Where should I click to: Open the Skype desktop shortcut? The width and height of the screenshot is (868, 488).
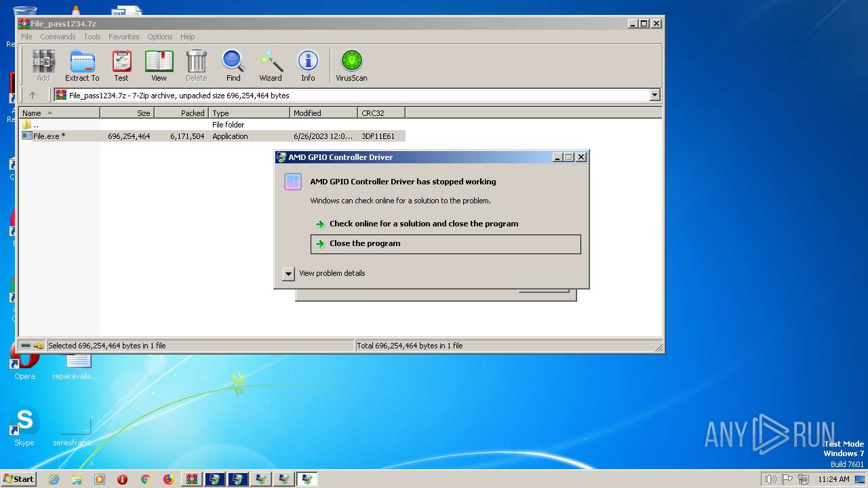(x=24, y=427)
